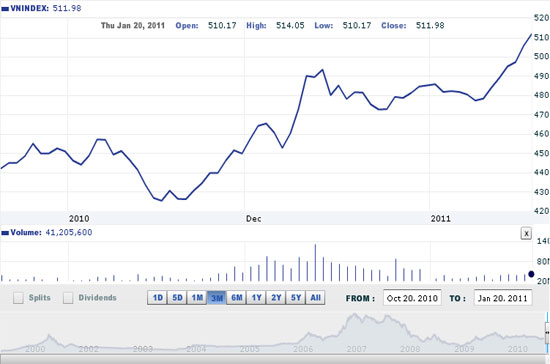Enable the Splits checkbox

coord(18,298)
